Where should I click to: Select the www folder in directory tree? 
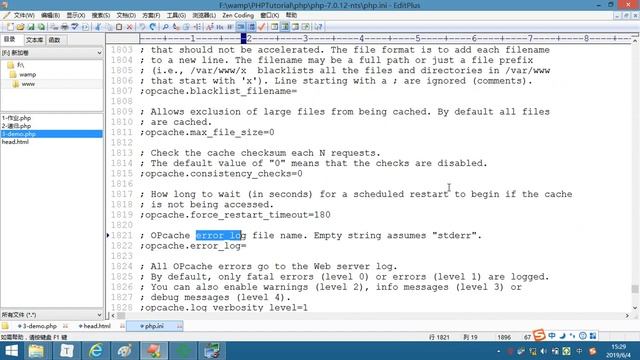28,84
